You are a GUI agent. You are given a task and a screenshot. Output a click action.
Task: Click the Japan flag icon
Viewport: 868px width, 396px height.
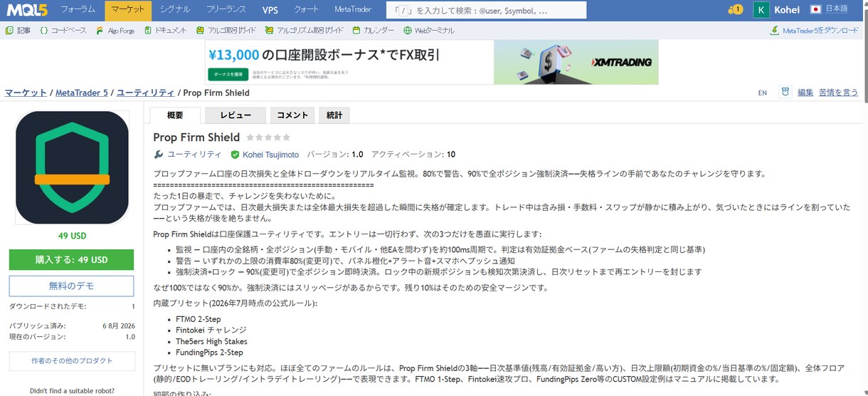[815, 9]
